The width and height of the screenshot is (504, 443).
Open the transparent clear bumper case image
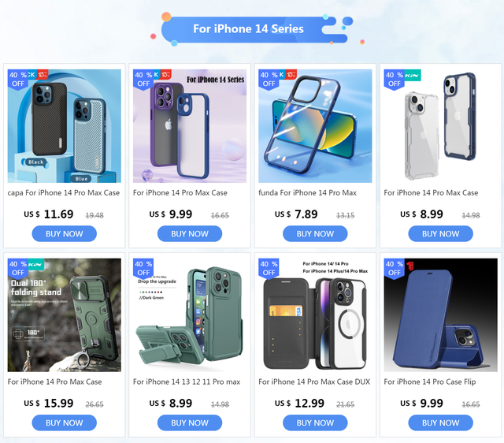tap(441, 126)
